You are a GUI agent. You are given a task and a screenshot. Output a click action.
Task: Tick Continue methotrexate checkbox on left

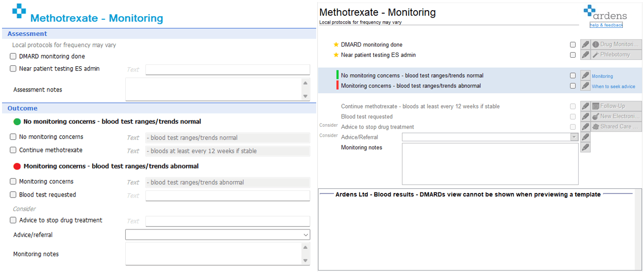point(13,150)
